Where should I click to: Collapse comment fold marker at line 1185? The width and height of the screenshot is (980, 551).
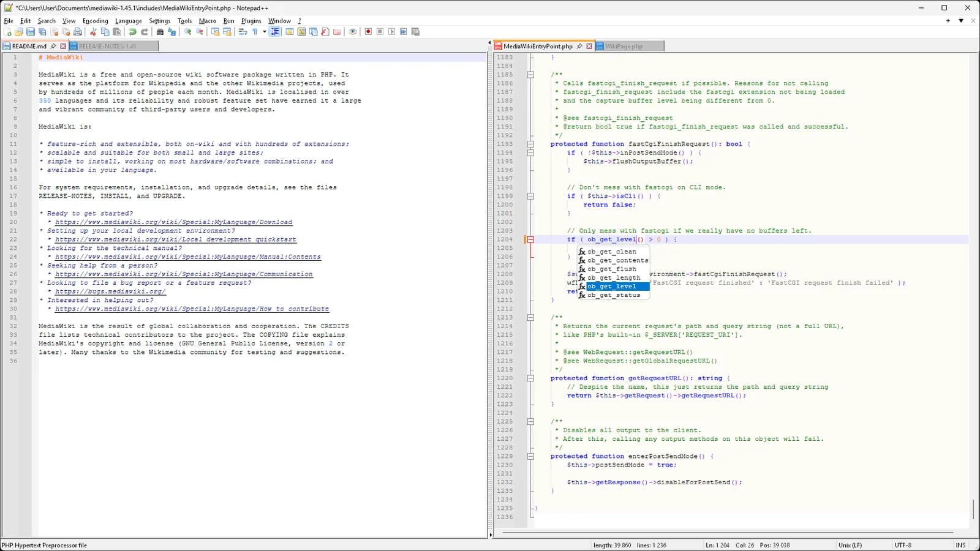coord(530,75)
